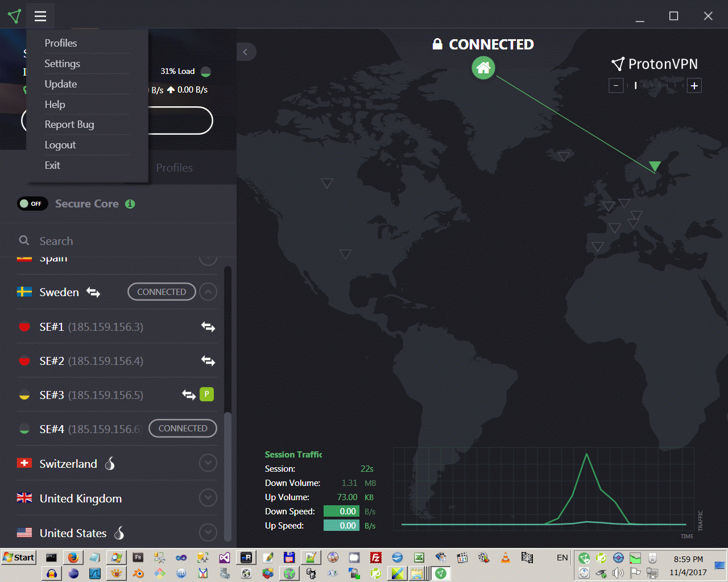Click the CONNECTED button on SE#4
The image size is (728, 582).
tap(183, 428)
